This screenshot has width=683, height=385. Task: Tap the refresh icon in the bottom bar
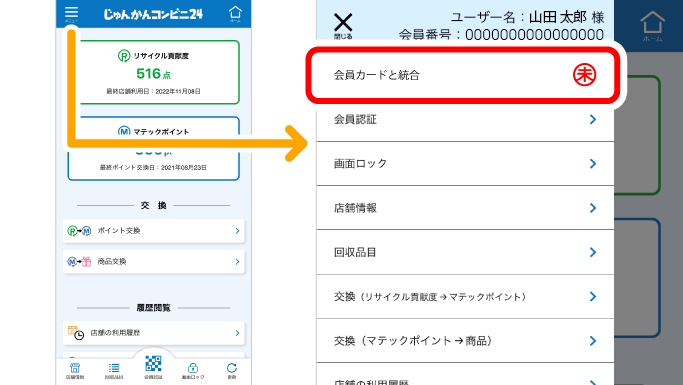pyautogui.click(x=232, y=371)
